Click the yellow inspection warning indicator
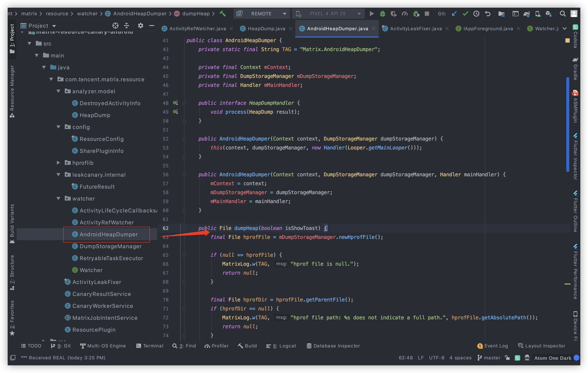 pos(567,40)
